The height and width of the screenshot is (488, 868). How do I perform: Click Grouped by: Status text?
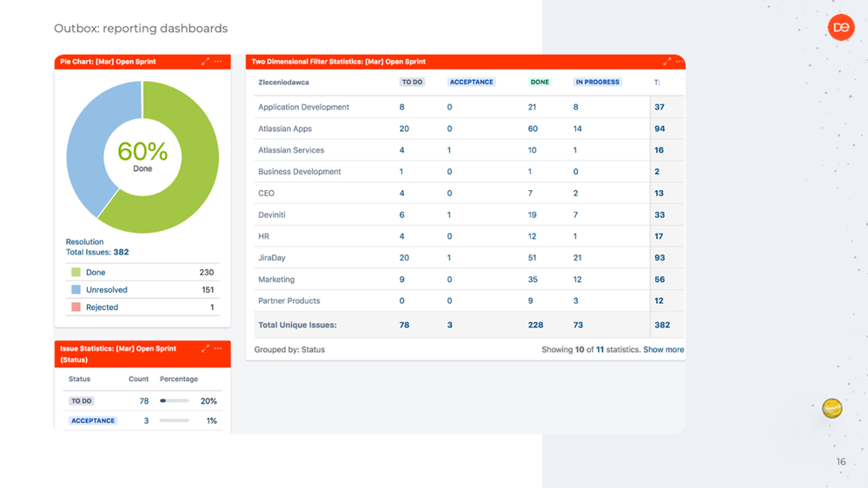(x=289, y=350)
